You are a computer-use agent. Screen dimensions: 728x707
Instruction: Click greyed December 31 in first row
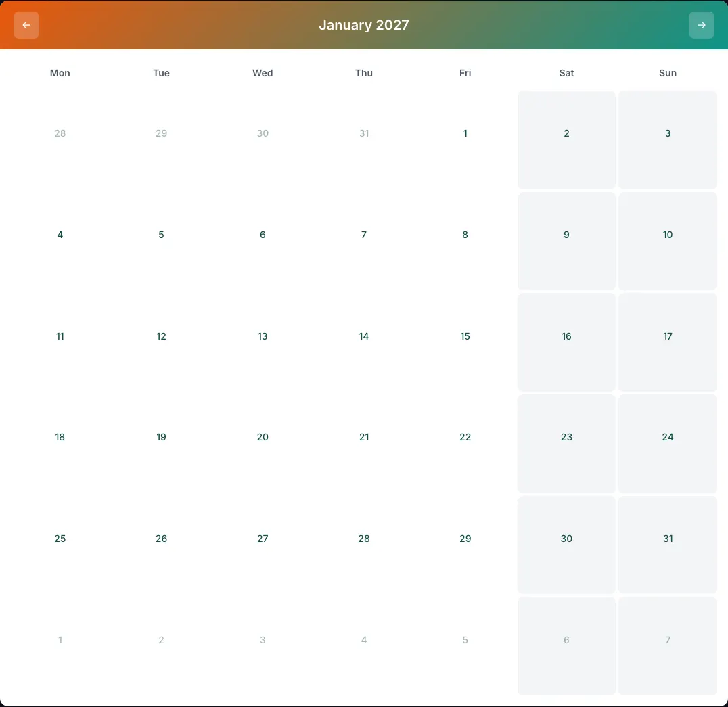pos(364,140)
